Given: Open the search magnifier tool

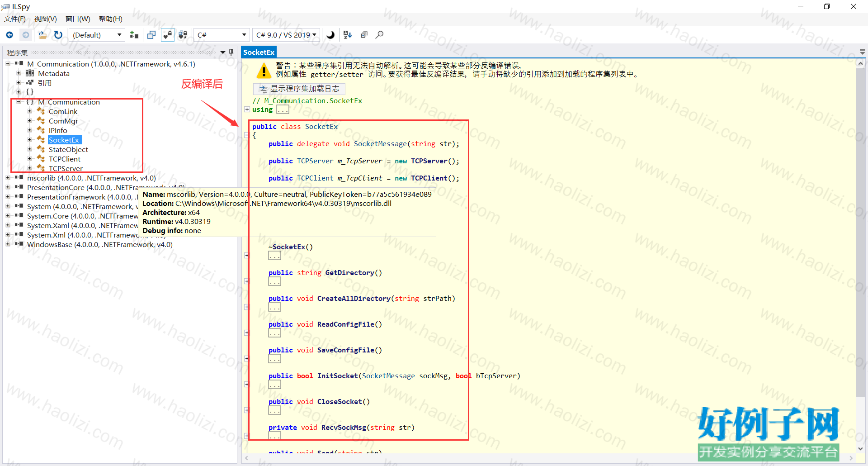Looking at the screenshot, I should (x=380, y=35).
